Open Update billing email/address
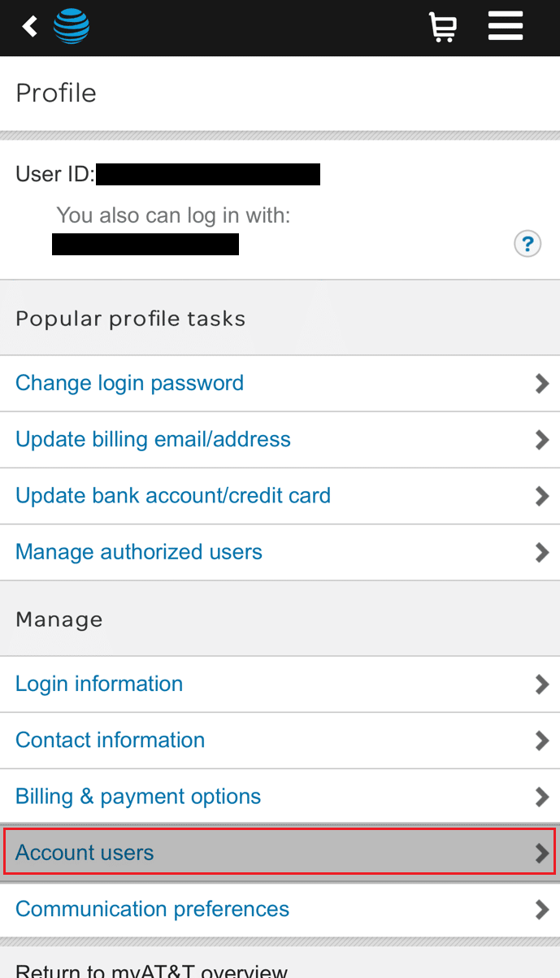 point(153,439)
